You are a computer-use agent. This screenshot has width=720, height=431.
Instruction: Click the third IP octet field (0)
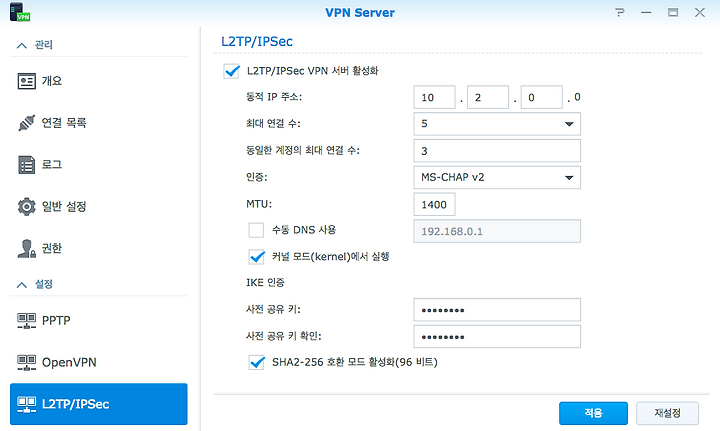541,97
